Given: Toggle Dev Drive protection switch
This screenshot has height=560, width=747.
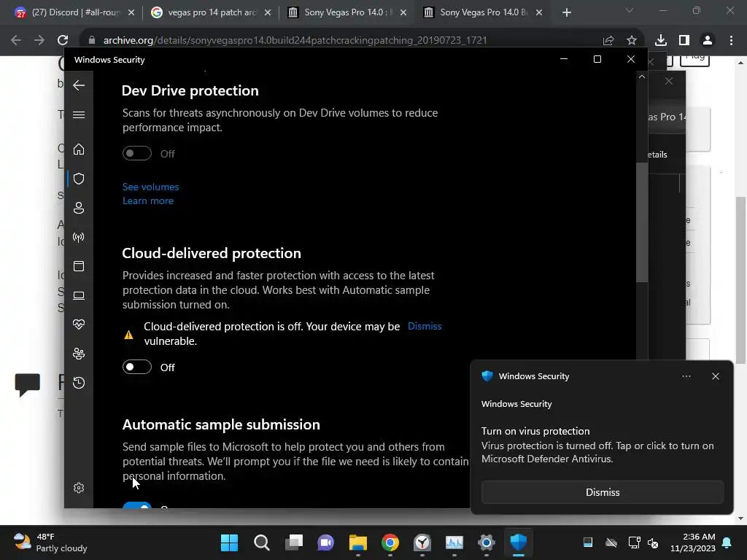Looking at the screenshot, I should [x=136, y=153].
